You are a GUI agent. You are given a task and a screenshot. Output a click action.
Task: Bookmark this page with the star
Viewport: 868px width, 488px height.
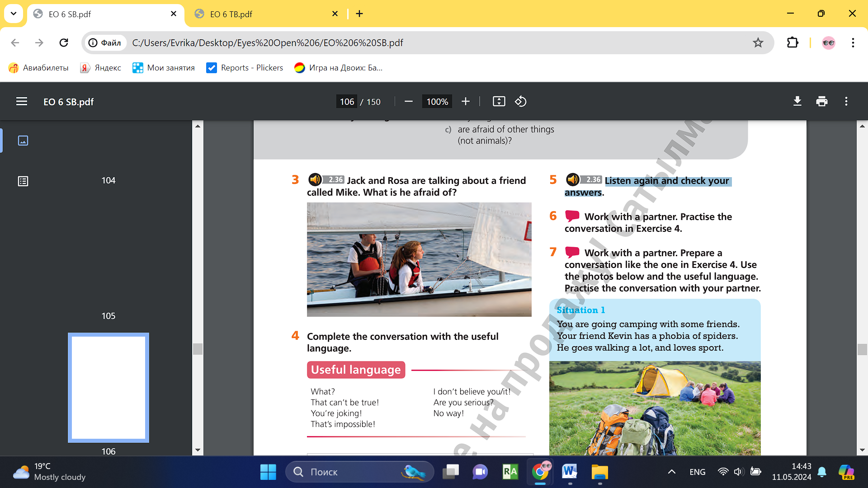(x=758, y=43)
